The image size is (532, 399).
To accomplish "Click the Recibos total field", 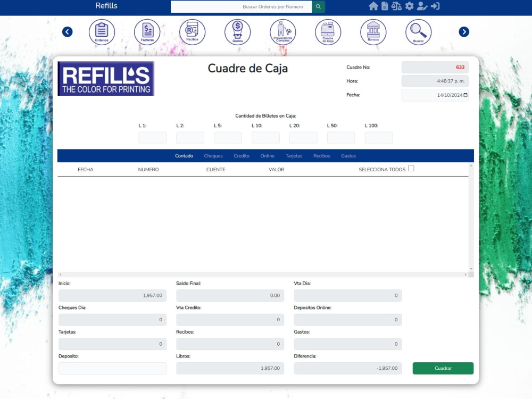I will pos(230,344).
